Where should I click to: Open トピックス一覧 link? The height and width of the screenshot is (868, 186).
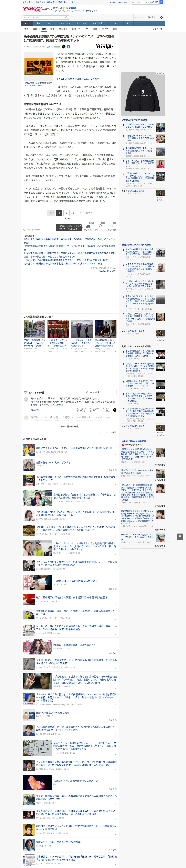[x=155, y=29]
